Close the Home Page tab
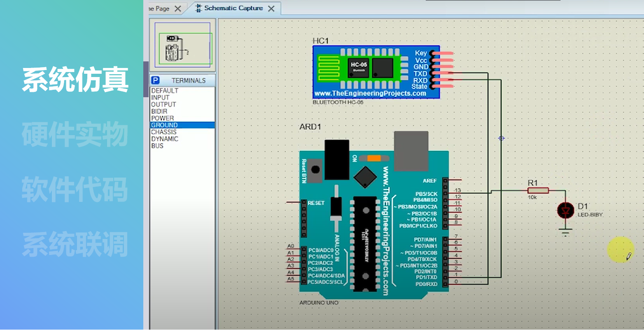 pos(178,9)
